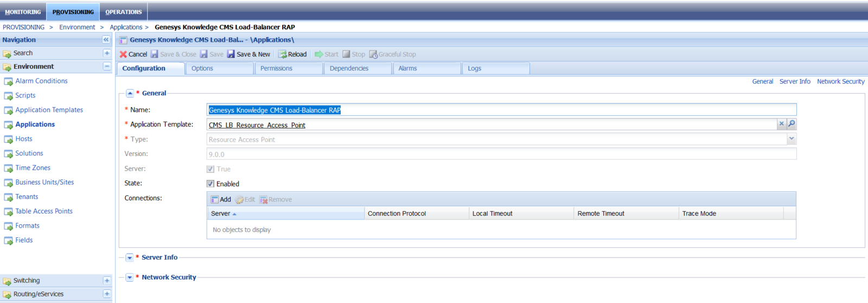This screenshot has width=868, height=303.
Task: Click the Applications breadcrumb link
Action: 126,27
